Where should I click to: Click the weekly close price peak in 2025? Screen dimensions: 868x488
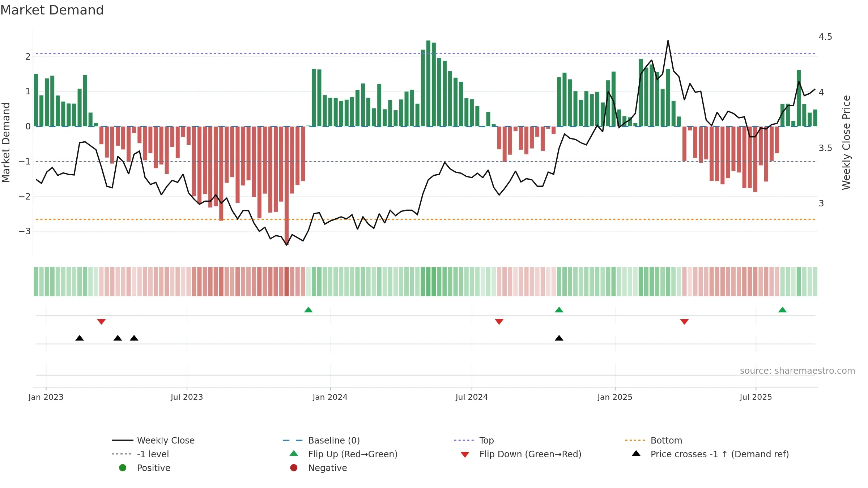668,40
